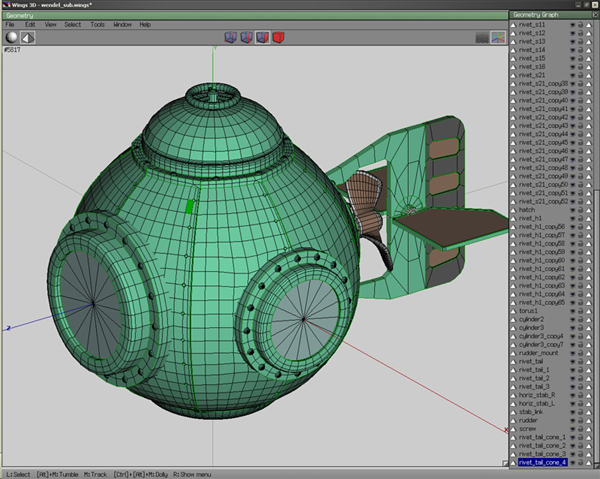Select edge selection mode cube icon
Viewport: 600px width, 479px height.
pyautogui.click(x=245, y=38)
